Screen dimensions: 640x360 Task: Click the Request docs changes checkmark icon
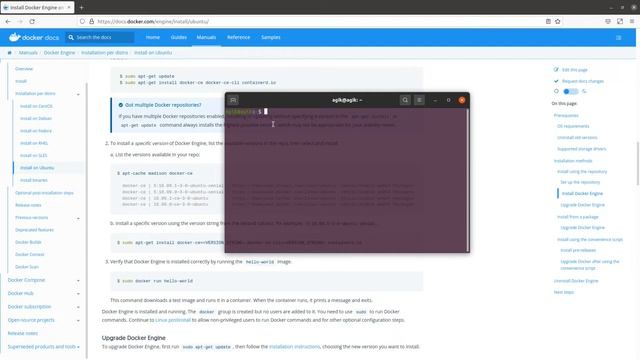click(556, 81)
